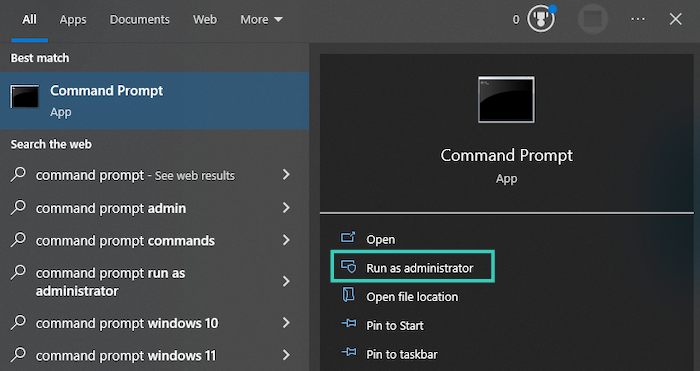This screenshot has width=700, height=371.
Task: Expand the More dropdown
Action: coord(261,20)
